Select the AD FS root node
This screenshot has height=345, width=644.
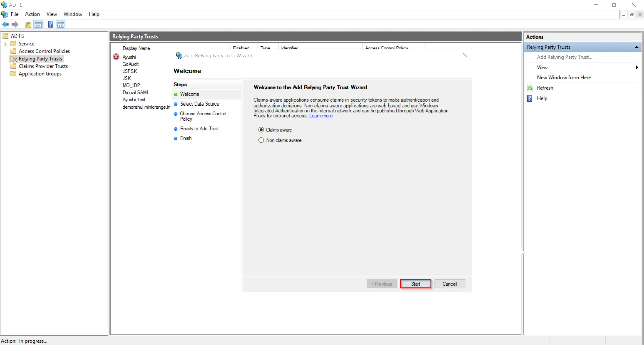(17, 36)
